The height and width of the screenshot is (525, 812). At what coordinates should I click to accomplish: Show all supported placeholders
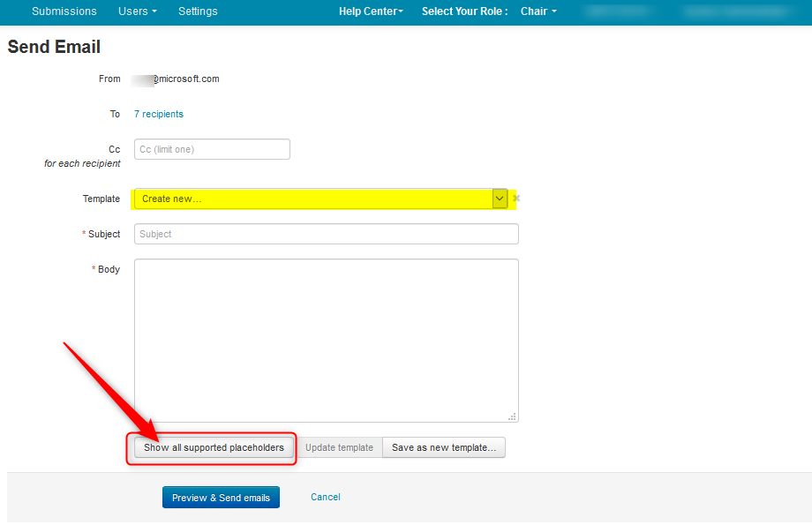click(214, 447)
